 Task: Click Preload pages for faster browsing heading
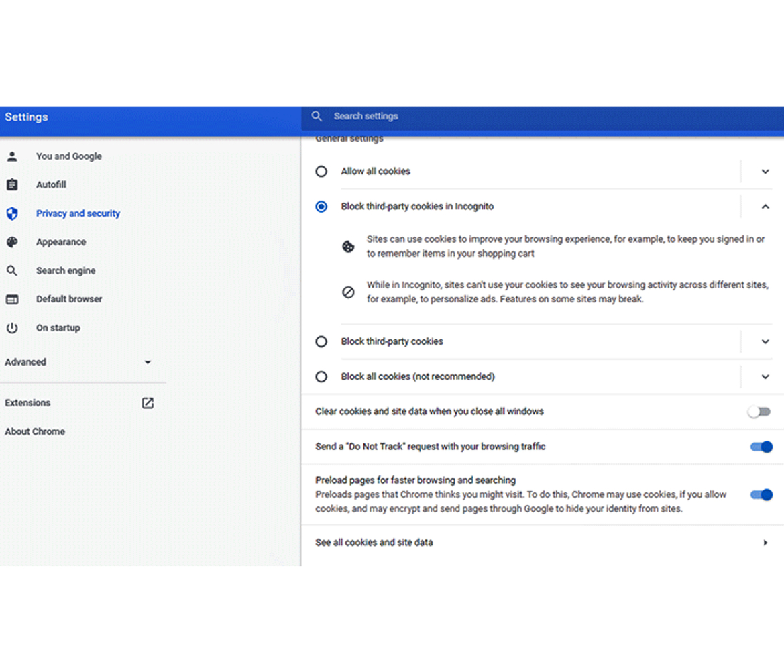[x=416, y=480]
